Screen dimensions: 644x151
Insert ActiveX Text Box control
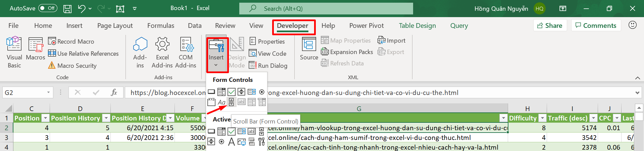click(x=252, y=131)
